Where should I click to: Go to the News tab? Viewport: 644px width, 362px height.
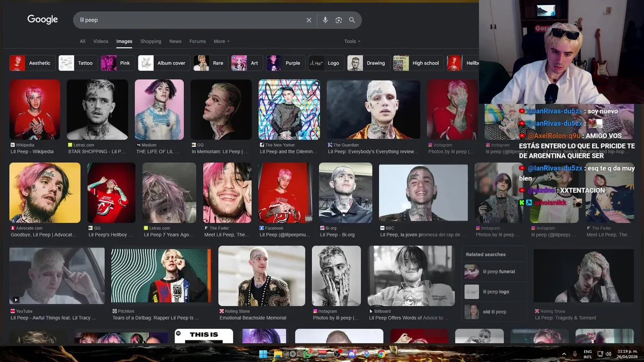[x=175, y=41]
